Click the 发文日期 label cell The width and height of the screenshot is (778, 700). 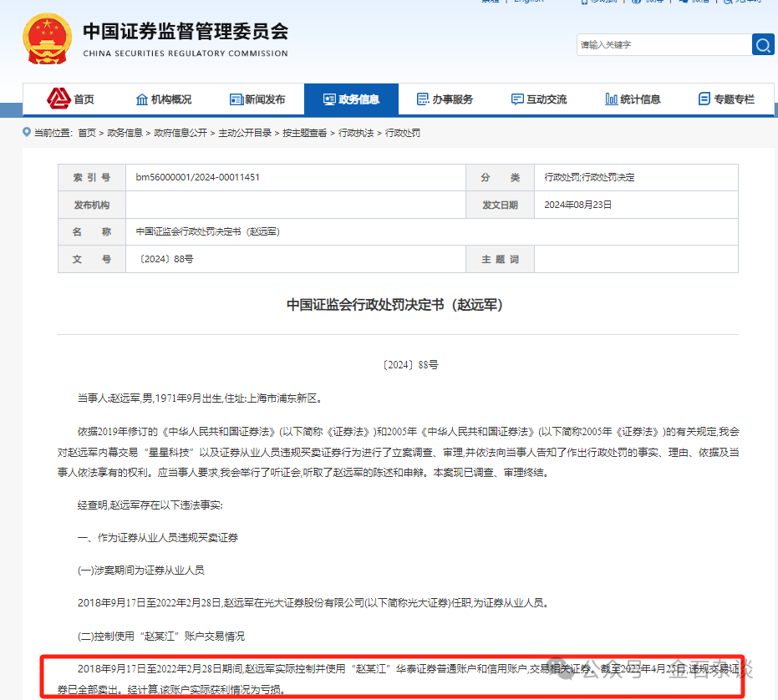pyautogui.click(x=500, y=205)
